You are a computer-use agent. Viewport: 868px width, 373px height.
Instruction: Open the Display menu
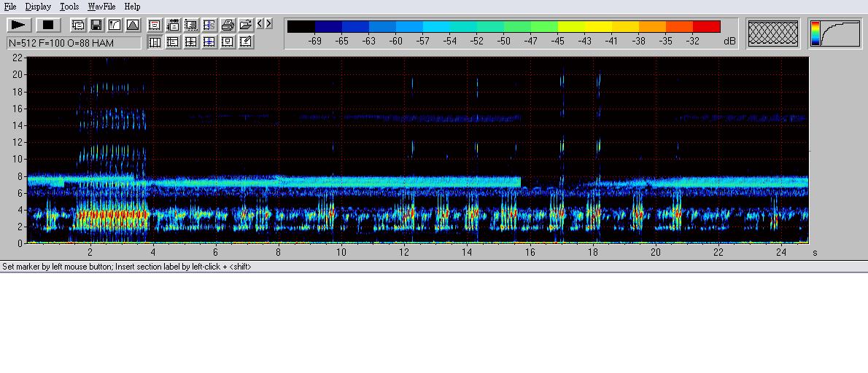[38, 7]
